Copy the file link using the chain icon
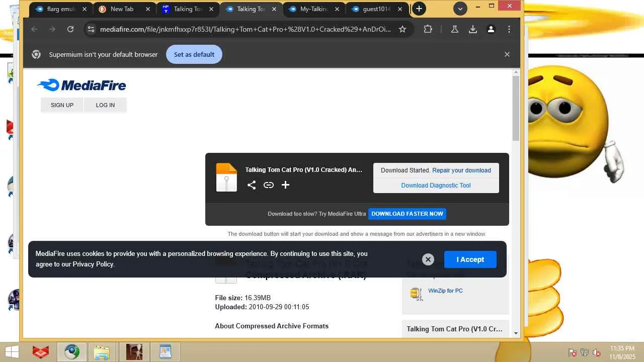This screenshot has width=644, height=362. coord(269,185)
